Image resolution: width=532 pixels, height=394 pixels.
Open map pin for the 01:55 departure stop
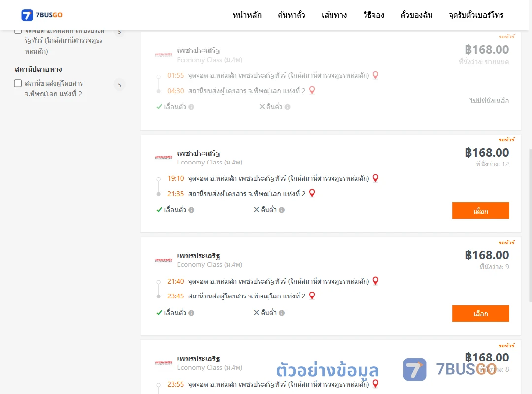(x=375, y=75)
